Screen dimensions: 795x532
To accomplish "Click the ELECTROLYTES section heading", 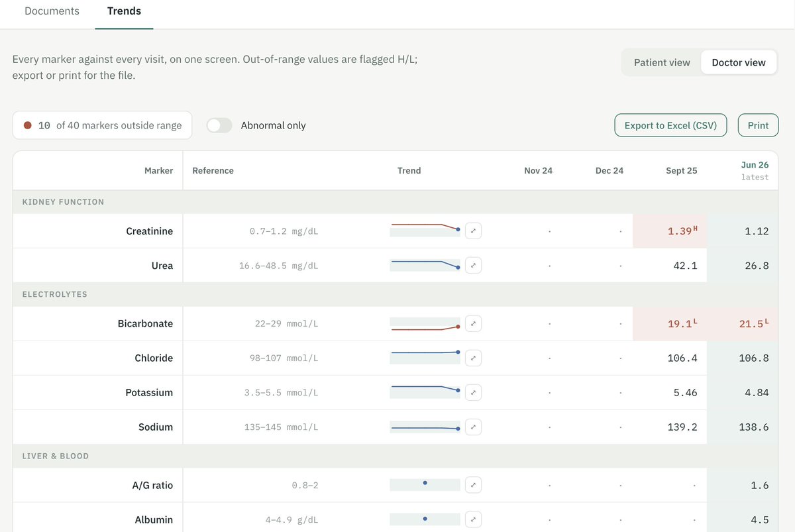I will pyautogui.click(x=55, y=294).
